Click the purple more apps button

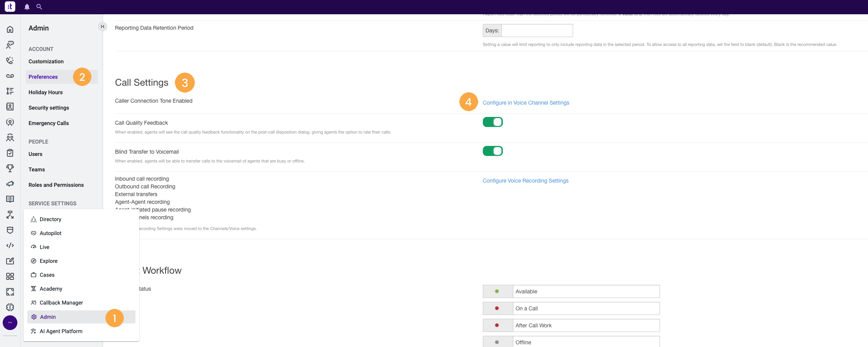pos(10,323)
